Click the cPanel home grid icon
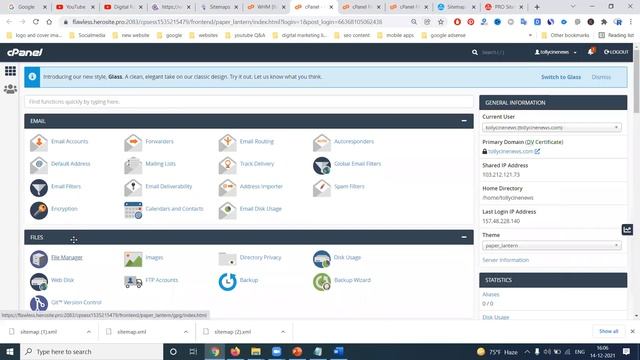Screen dimensions: 640x360 [x=10, y=71]
